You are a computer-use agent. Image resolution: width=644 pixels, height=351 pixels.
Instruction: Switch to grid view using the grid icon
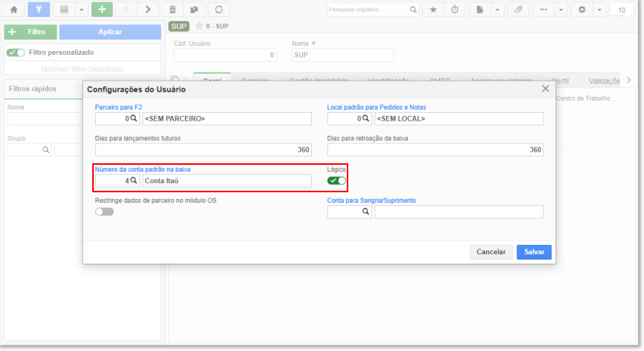64,9
